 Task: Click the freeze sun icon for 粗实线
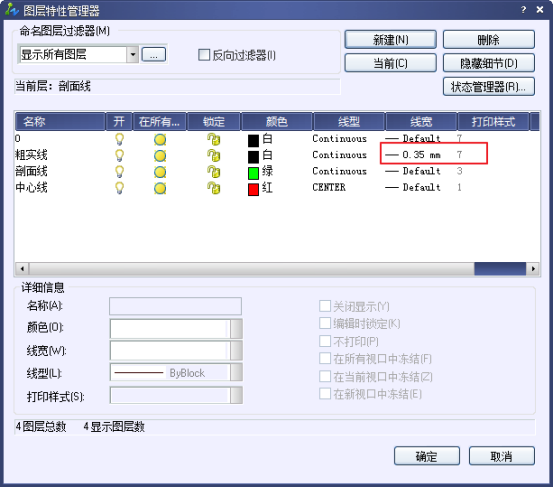tap(160, 156)
